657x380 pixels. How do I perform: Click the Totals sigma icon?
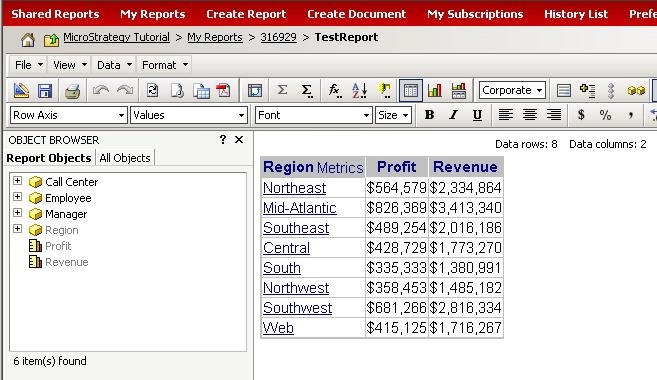coord(282,90)
